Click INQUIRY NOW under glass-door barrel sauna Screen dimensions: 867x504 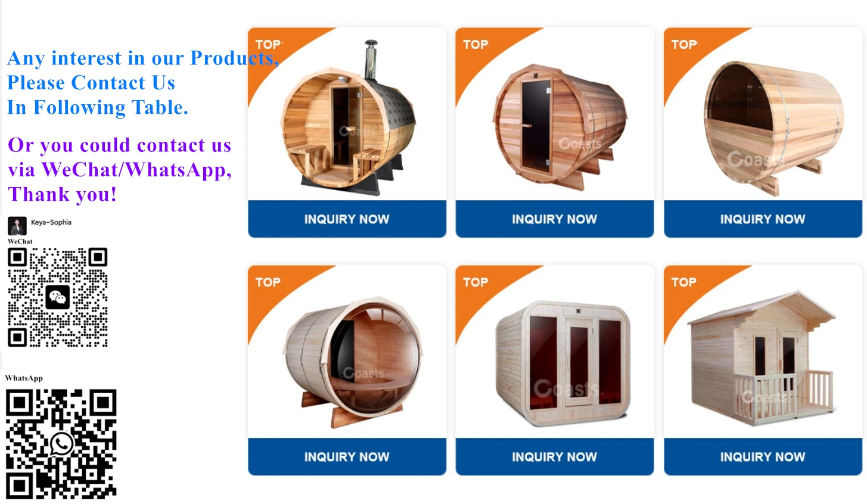tap(555, 219)
